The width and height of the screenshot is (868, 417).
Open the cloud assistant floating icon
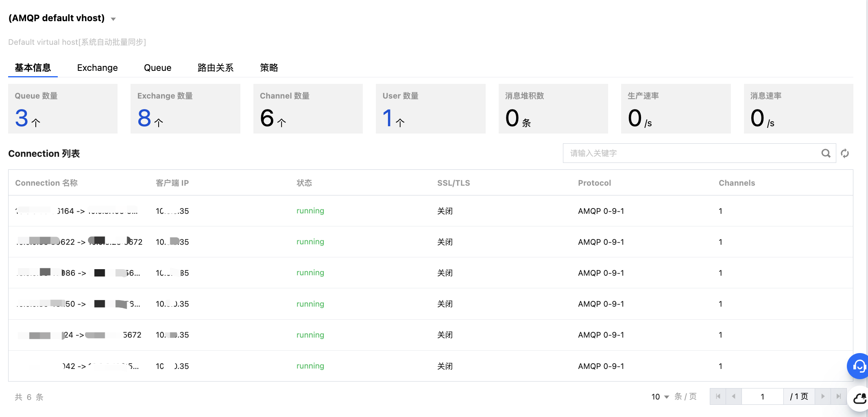859,398
